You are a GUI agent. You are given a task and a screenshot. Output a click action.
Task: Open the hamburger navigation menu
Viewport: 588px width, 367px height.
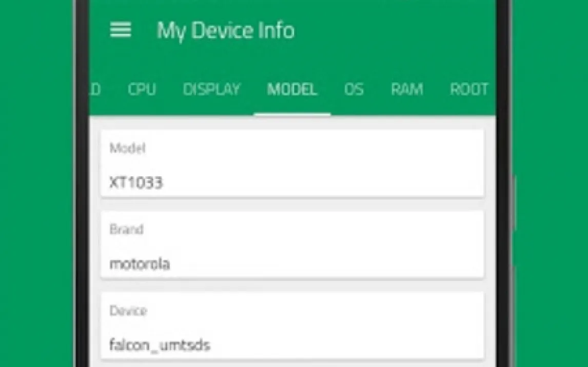[121, 30]
